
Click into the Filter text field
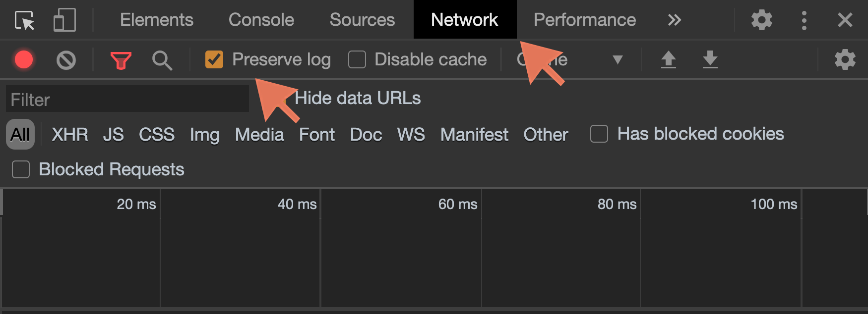click(x=127, y=100)
